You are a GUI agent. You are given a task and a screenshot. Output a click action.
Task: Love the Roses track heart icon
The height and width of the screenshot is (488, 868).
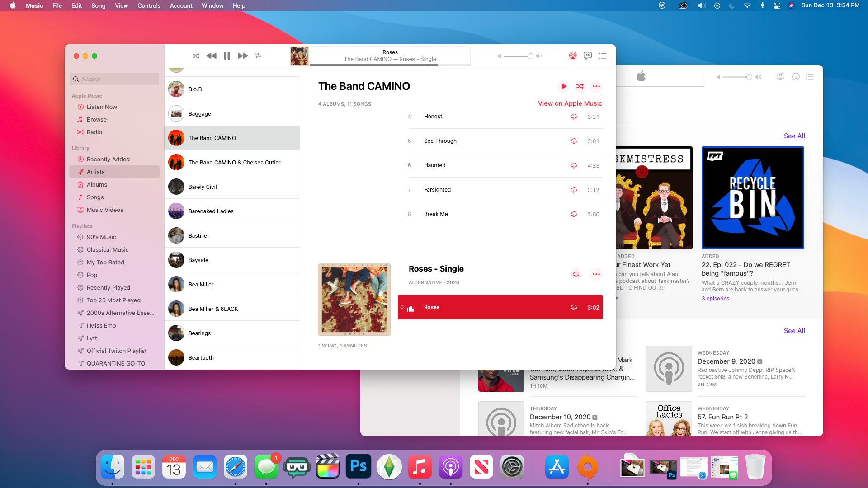402,307
